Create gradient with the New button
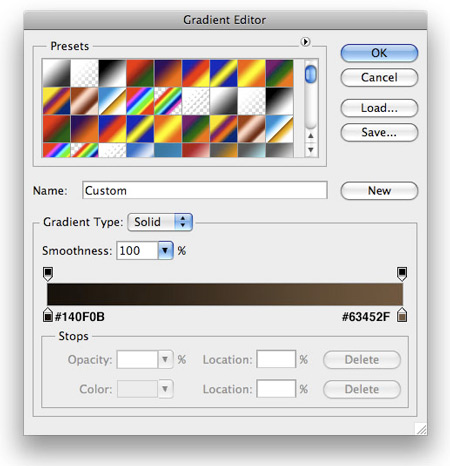Viewport: 450px width, 466px height. click(x=379, y=191)
